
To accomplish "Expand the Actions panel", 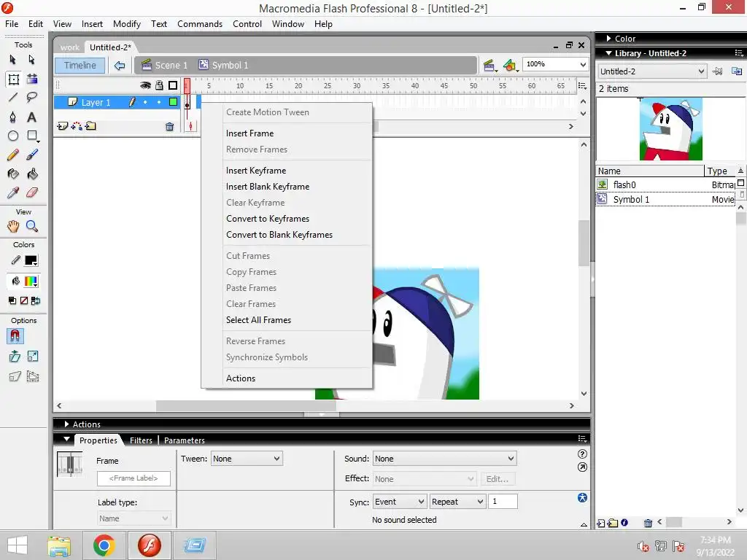I will 66,424.
